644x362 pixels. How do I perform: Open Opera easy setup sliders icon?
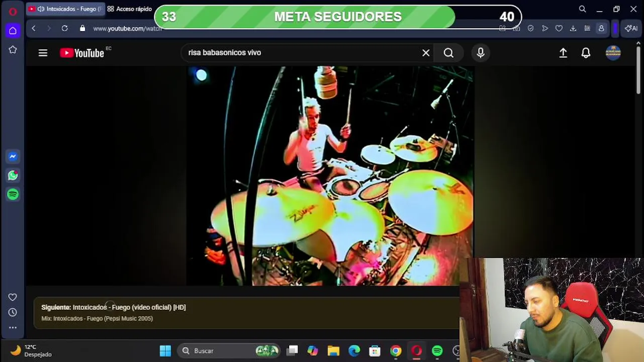point(587,29)
